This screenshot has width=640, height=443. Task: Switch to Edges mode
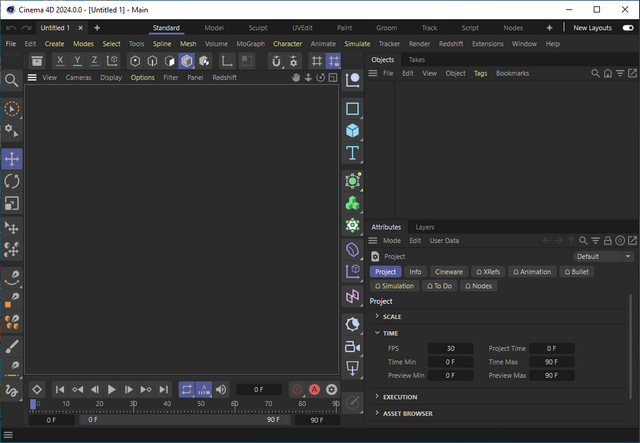(152, 61)
